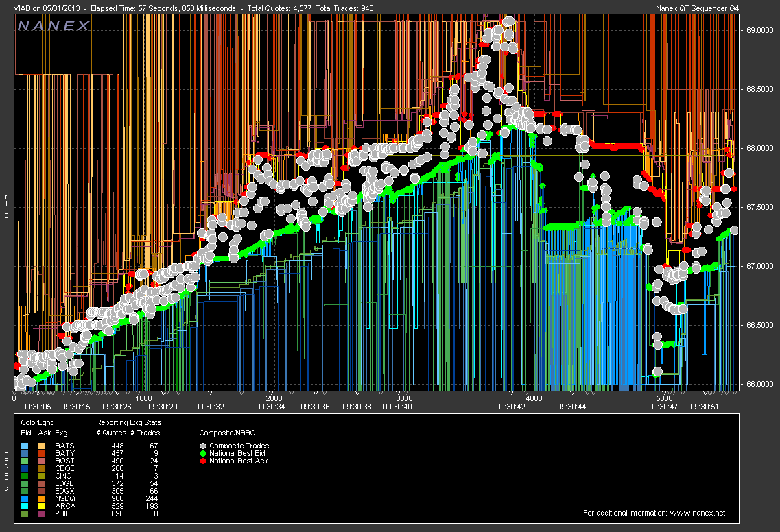Viewport: 780px width, 532px height.
Task: Click the 'Nanex QT Sequencer G4' title text
Action: point(698,8)
